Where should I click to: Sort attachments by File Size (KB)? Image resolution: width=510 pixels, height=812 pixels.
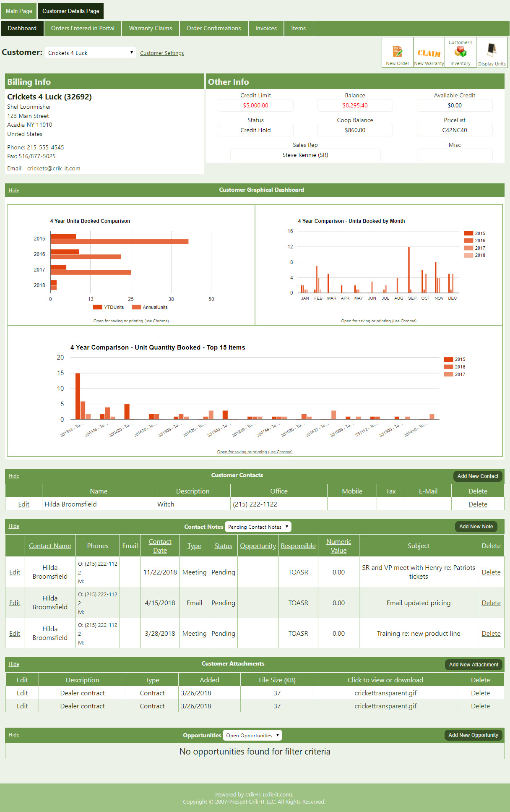(277, 680)
